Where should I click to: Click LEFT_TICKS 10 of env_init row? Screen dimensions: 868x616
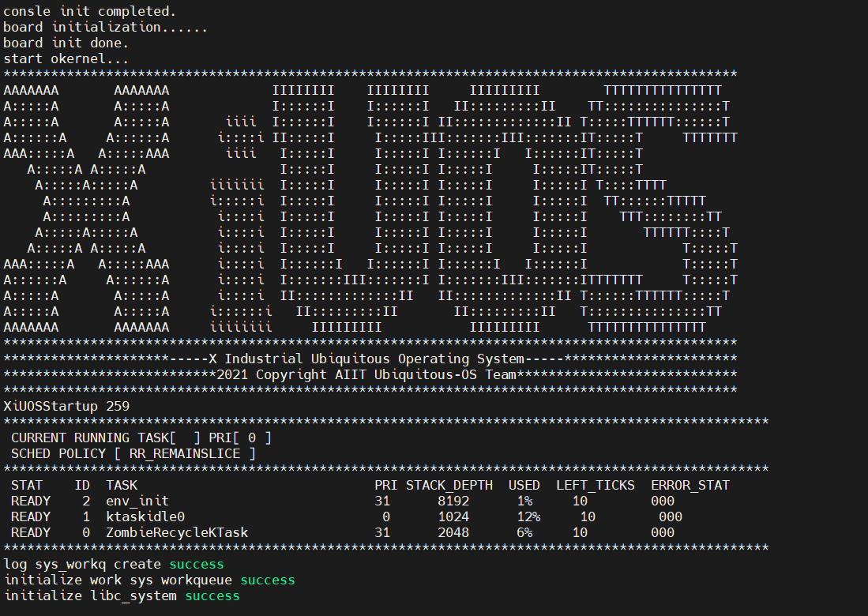(580, 501)
